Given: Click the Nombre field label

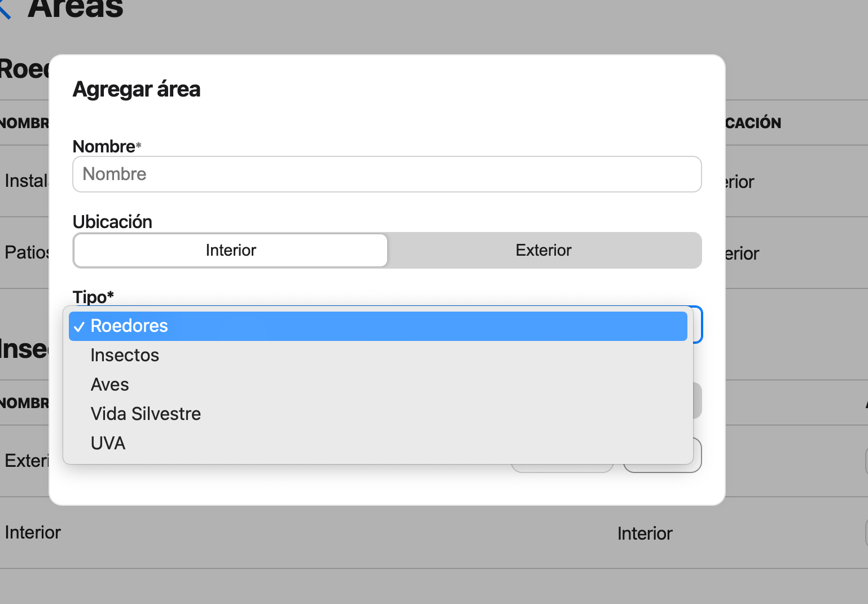Looking at the screenshot, I should (x=104, y=146).
